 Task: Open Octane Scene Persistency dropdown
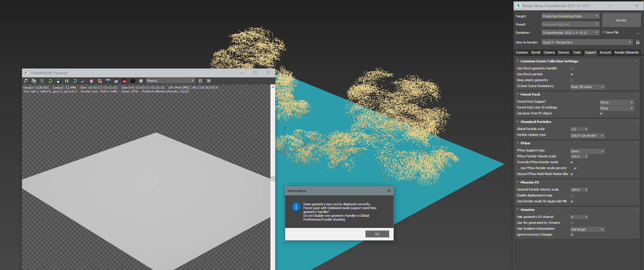pos(587,87)
